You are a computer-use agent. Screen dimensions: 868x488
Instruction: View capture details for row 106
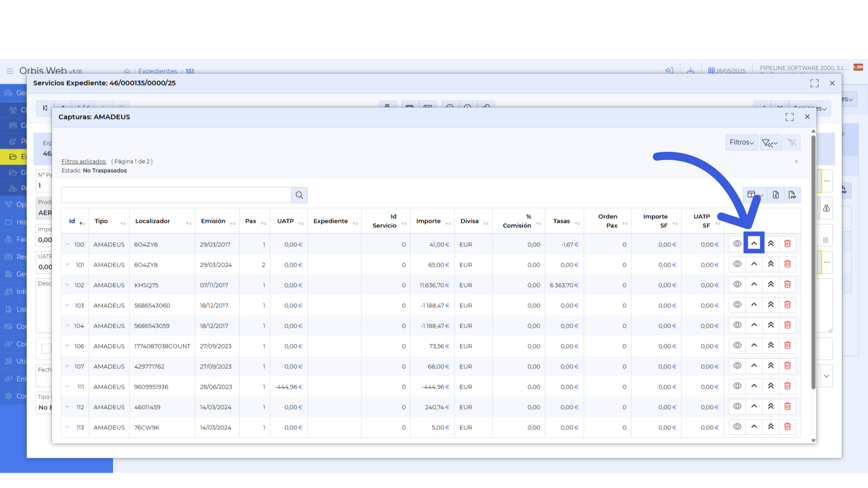click(x=737, y=345)
